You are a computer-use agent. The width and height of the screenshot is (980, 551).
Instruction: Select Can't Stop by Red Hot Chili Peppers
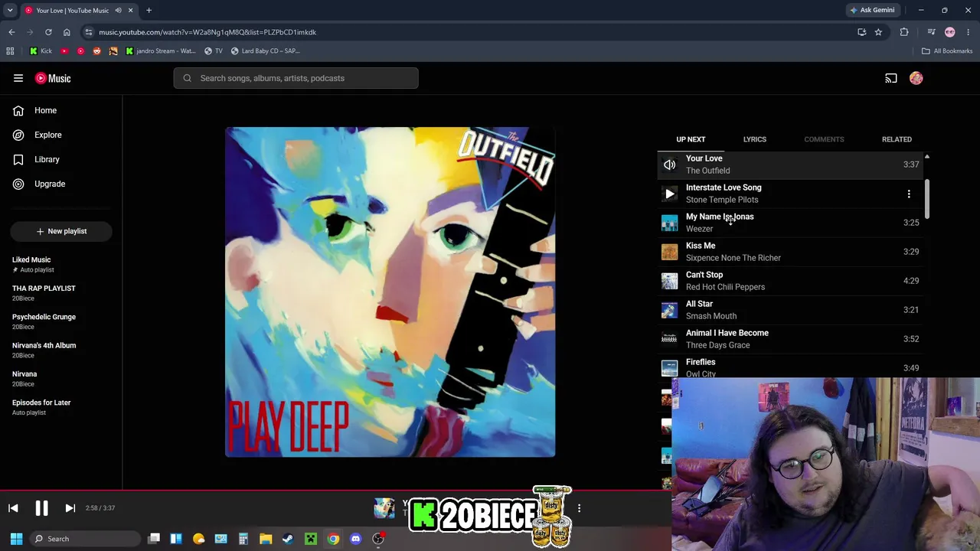[791, 281]
